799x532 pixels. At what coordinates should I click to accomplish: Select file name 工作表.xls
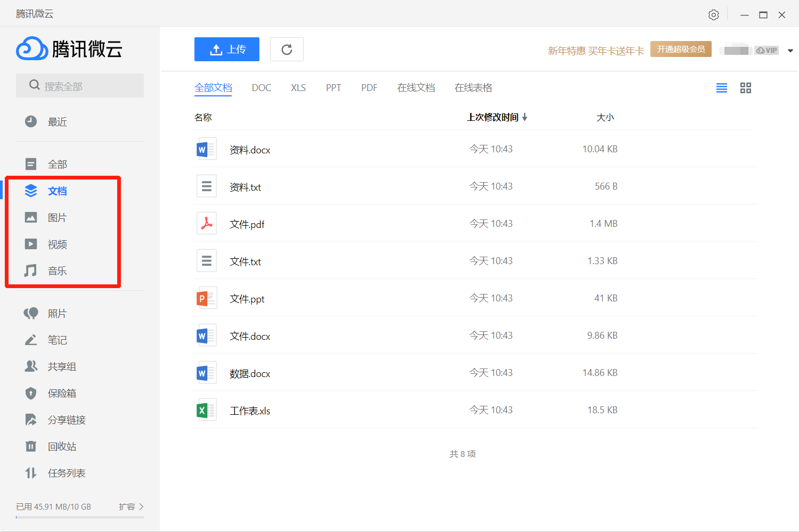tap(250, 411)
